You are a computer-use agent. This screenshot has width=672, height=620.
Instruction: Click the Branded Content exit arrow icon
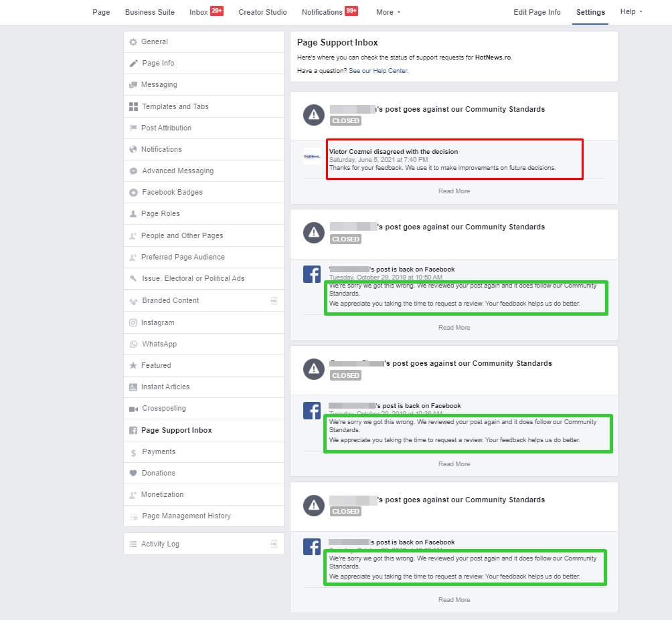274,301
